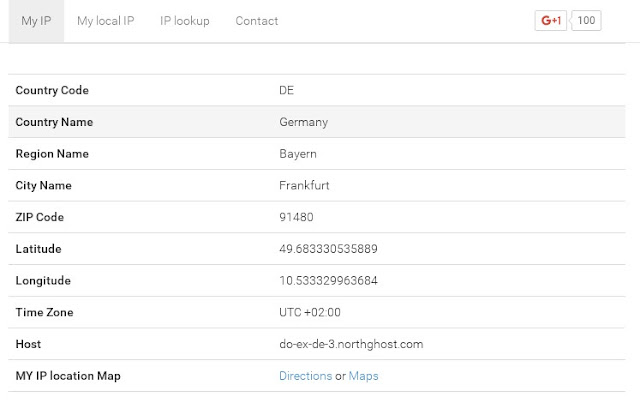Open the Directions link

coord(305,376)
